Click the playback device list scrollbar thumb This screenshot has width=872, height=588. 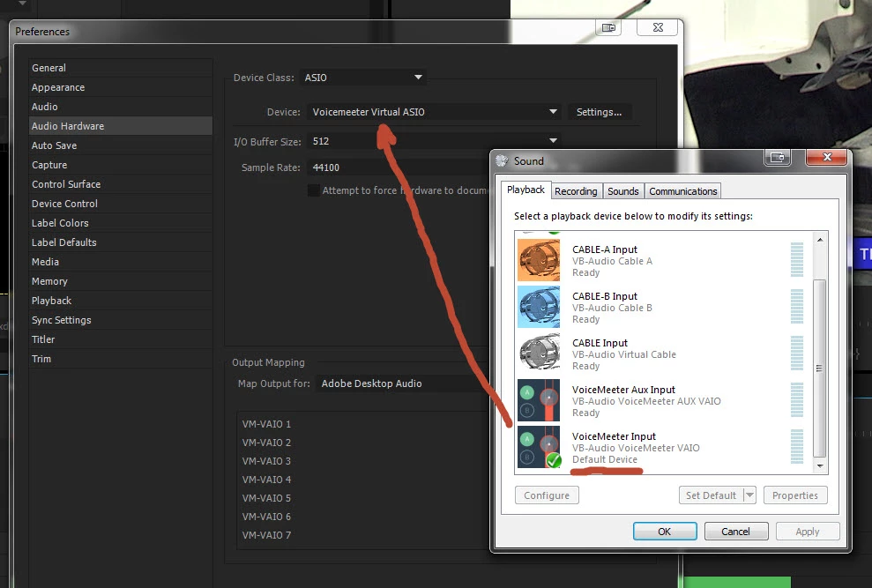pyautogui.click(x=820, y=368)
